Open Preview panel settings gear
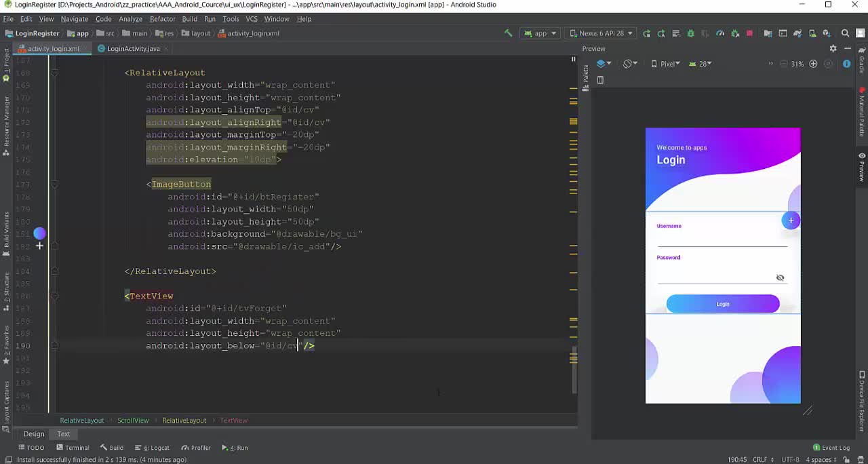The image size is (868, 464). click(833, 49)
